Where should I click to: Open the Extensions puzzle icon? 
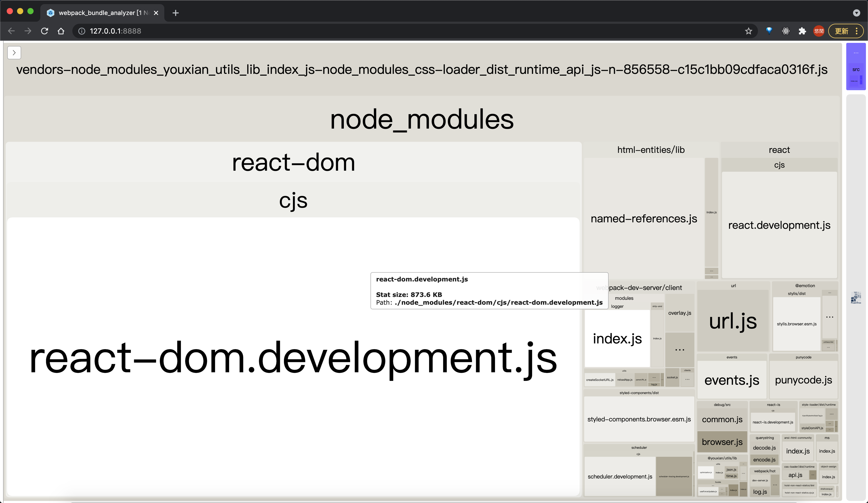click(x=802, y=31)
